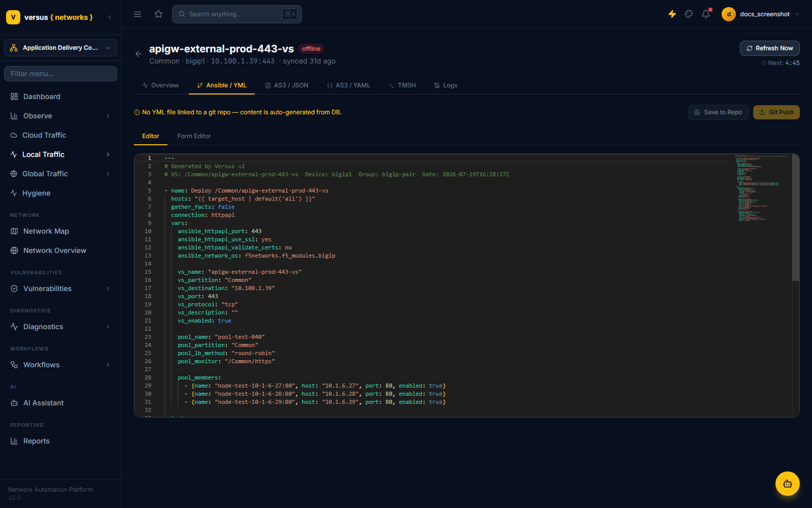Click the Save to Repo button
Viewport: 812px width, 508px height.
pos(718,112)
